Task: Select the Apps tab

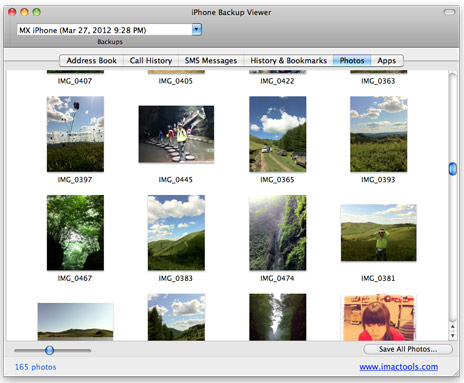Action: coord(387,61)
